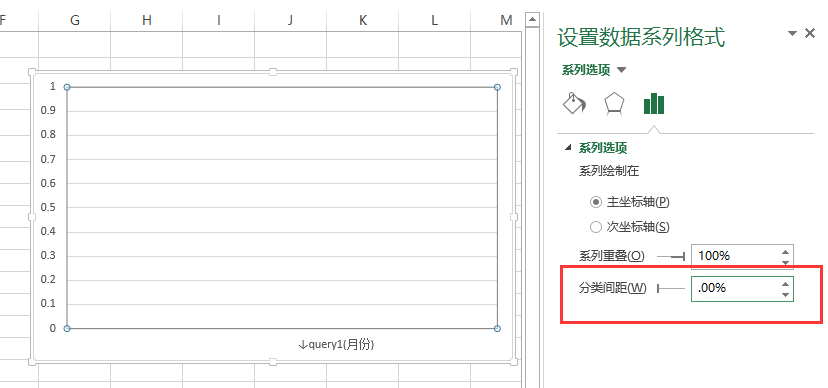Select column header K
828x388 pixels.
362,20
